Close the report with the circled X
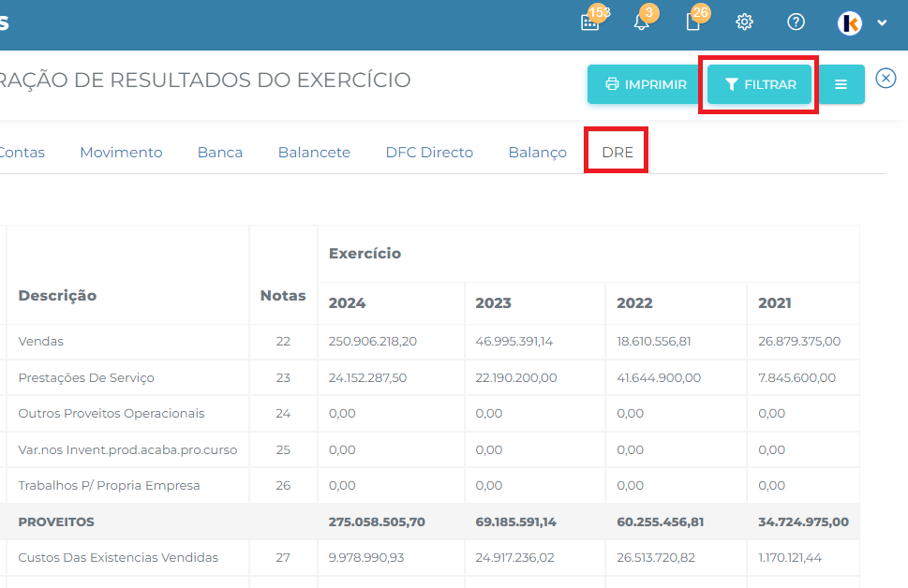908x588 pixels. coord(886,79)
